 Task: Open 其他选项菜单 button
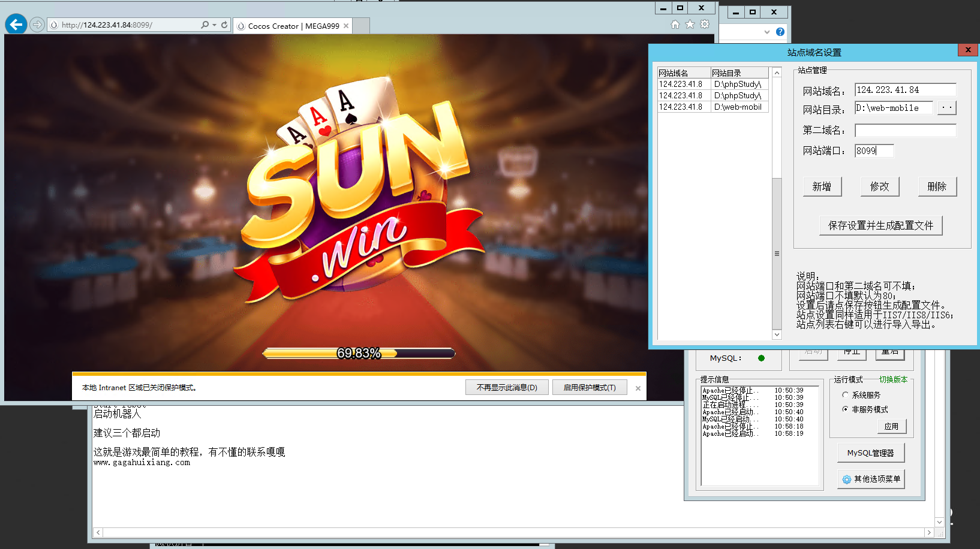click(x=871, y=479)
